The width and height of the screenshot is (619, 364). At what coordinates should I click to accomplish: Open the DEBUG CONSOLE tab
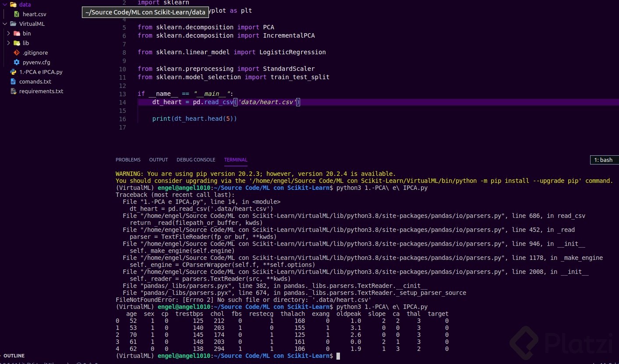click(196, 160)
